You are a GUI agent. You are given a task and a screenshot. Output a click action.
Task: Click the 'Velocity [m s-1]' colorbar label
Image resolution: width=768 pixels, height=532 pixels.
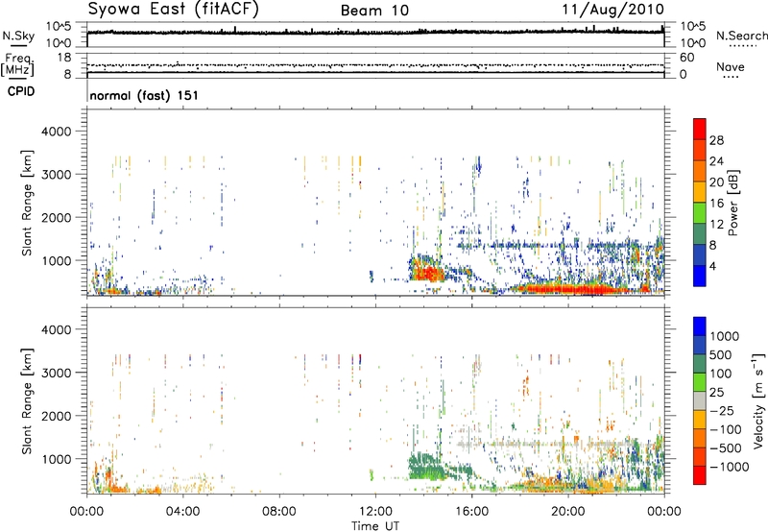click(758, 400)
